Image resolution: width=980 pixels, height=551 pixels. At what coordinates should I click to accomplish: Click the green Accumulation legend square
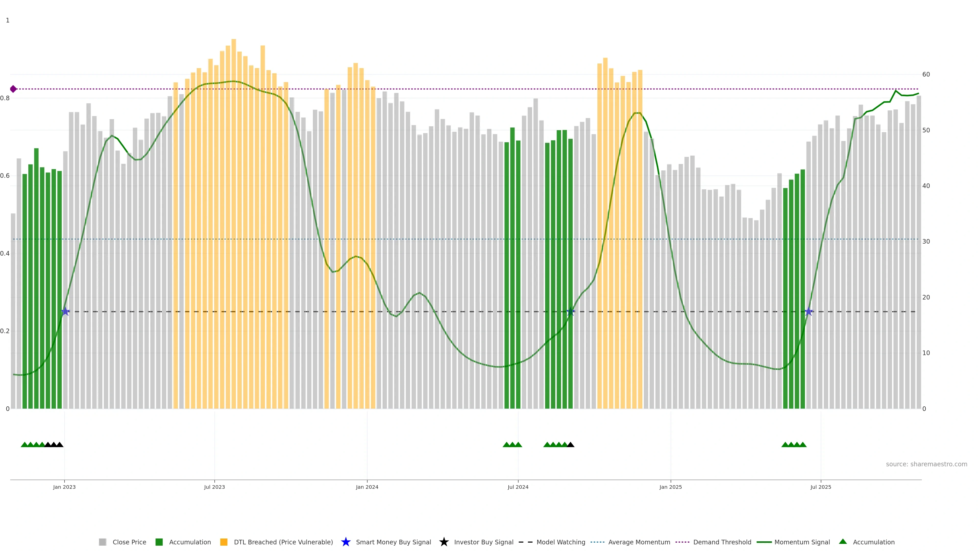[159, 542]
